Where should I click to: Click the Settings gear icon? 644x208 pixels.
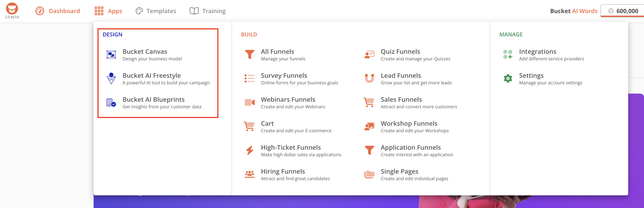[508, 78]
